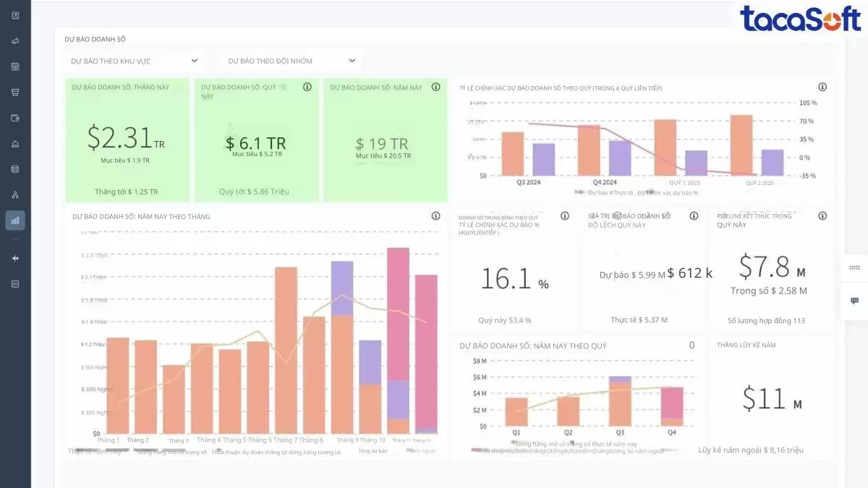Open the chat bubble widget on right edge
The height and width of the screenshot is (488, 868).
pyautogui.click(x=854, y=301)
